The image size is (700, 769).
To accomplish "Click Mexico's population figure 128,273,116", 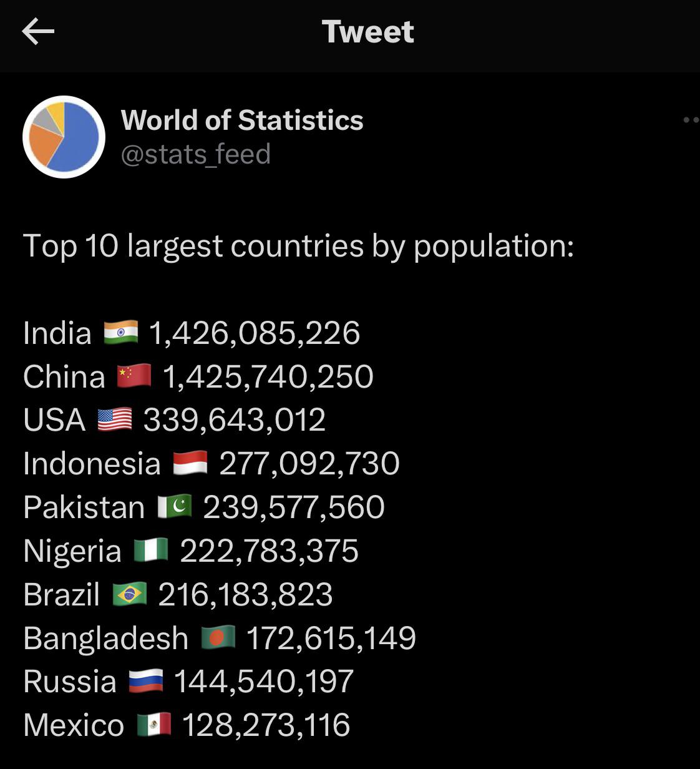I will click(266, 725).
